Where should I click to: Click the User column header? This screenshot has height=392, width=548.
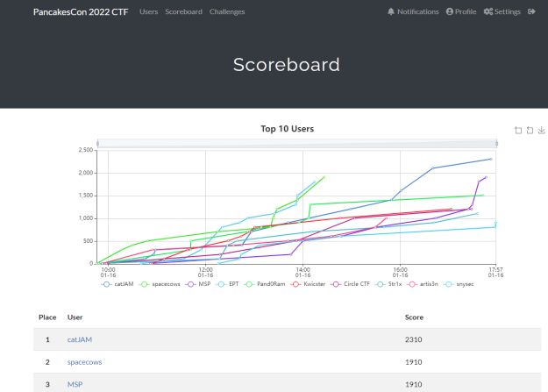click(75, 317)
